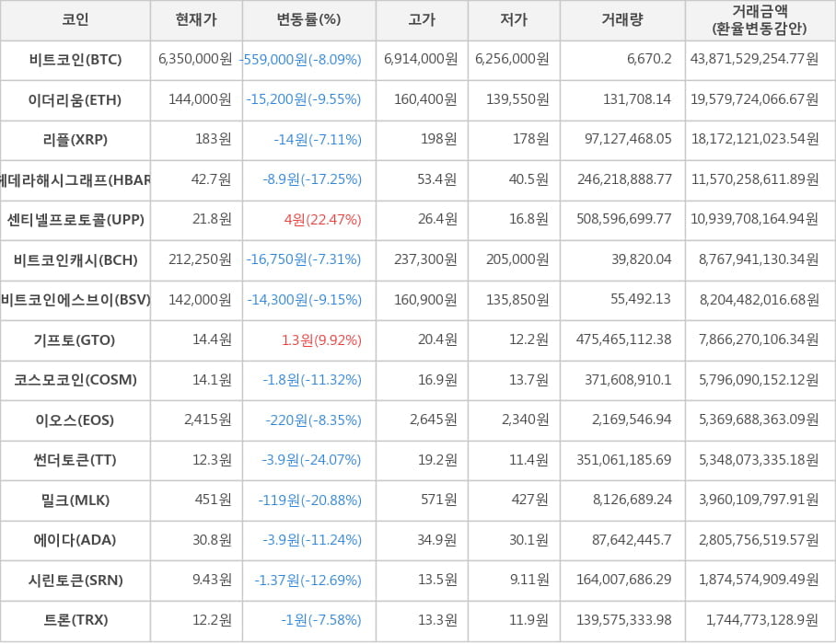
Task: Click the 거래금액(환율변동감안) column header
Action: click(760, 19)
